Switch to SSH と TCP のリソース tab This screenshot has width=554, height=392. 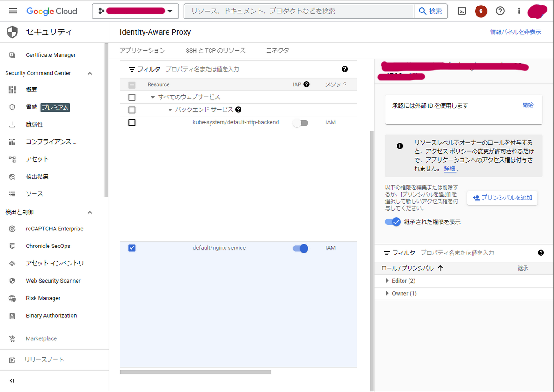[x=216, y=50]
